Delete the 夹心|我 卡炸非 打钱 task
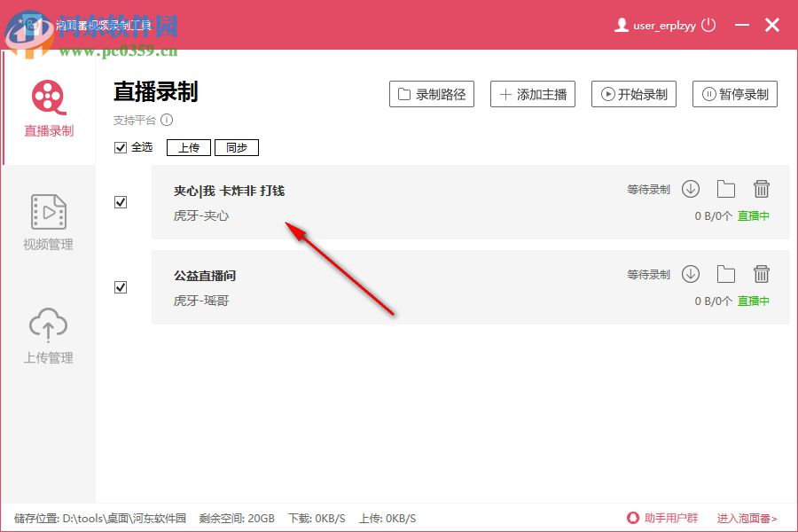This screenshot has height=532, width=798. click(762, 188)
